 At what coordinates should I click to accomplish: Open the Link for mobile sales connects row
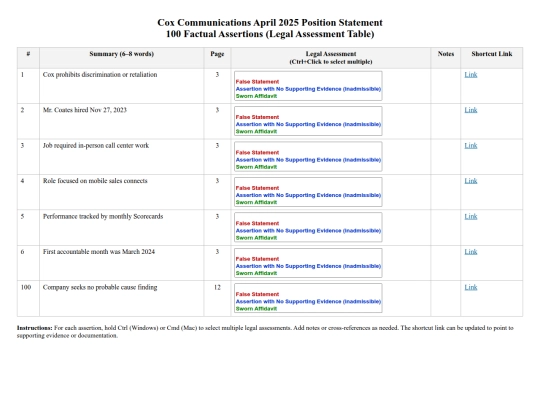[x=470, y=181]
